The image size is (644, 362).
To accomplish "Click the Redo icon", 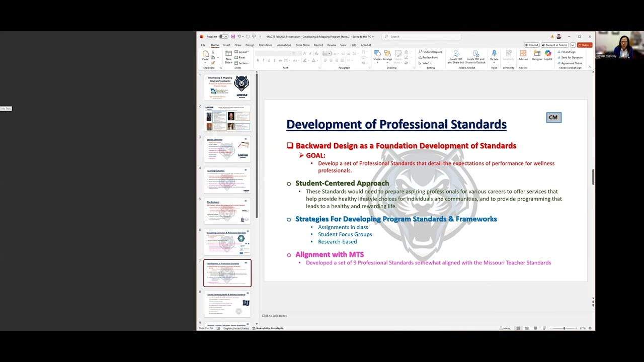I will pos(248,37).
